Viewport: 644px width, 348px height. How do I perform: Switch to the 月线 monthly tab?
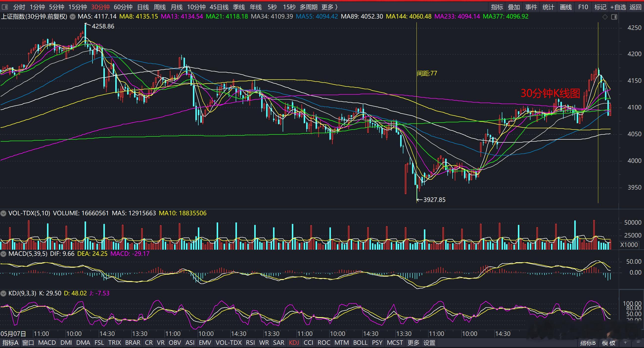coord(177,7)
